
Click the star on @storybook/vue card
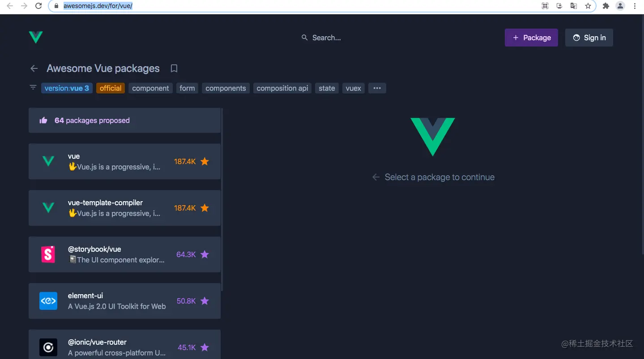pos(205,254)
